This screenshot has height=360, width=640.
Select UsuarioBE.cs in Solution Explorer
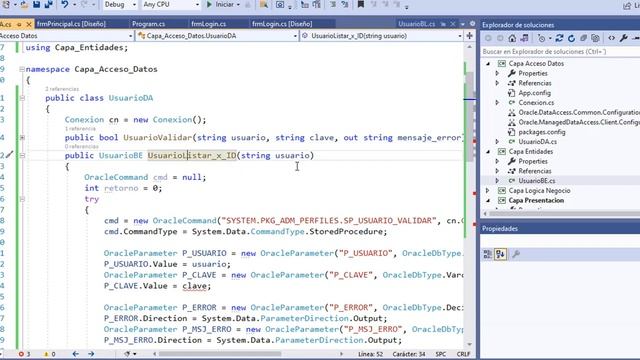[537, 181]
